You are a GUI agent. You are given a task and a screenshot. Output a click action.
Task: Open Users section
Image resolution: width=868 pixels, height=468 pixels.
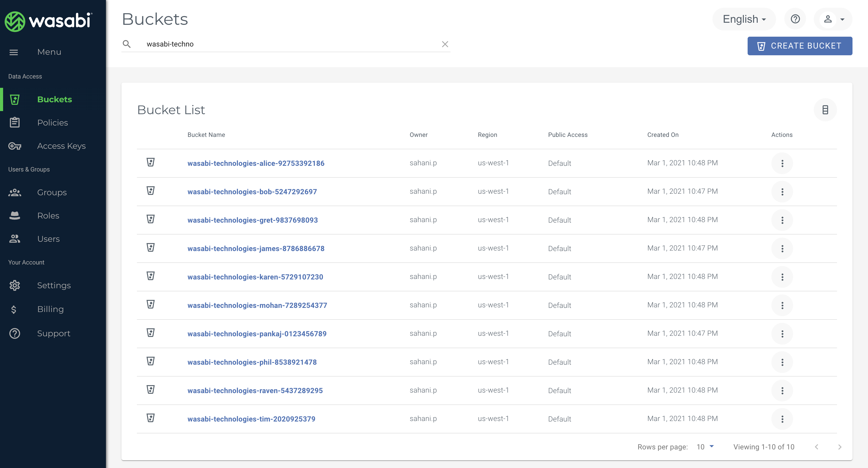point(53,239)
